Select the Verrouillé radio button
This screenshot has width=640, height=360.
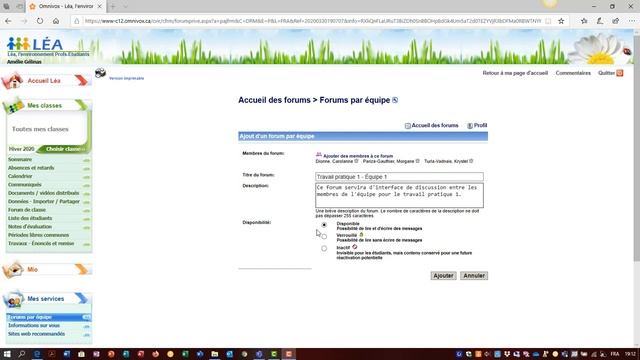click(x=324, y=236)
